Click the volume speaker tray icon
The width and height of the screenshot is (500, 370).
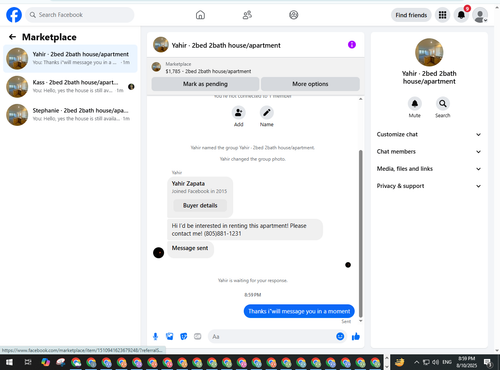click(435, 362)
